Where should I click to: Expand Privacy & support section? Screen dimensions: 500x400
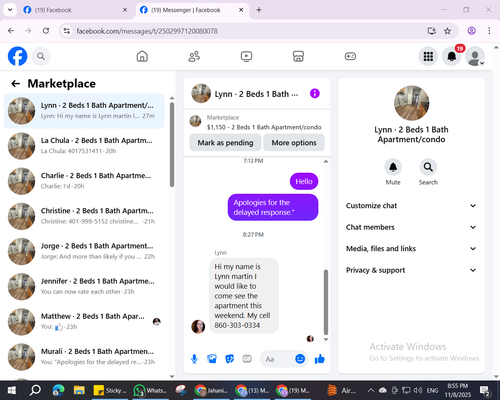pos(411,270)
